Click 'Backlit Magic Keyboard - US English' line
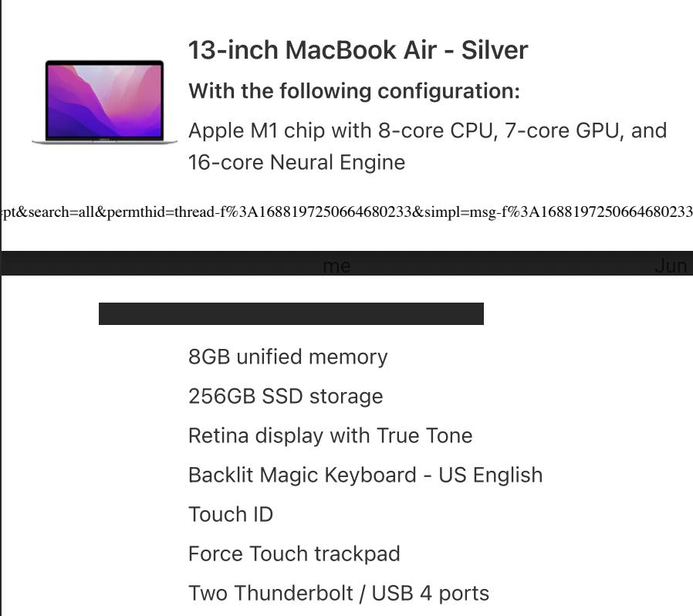693x616 pixels. [x=366, y=475]
